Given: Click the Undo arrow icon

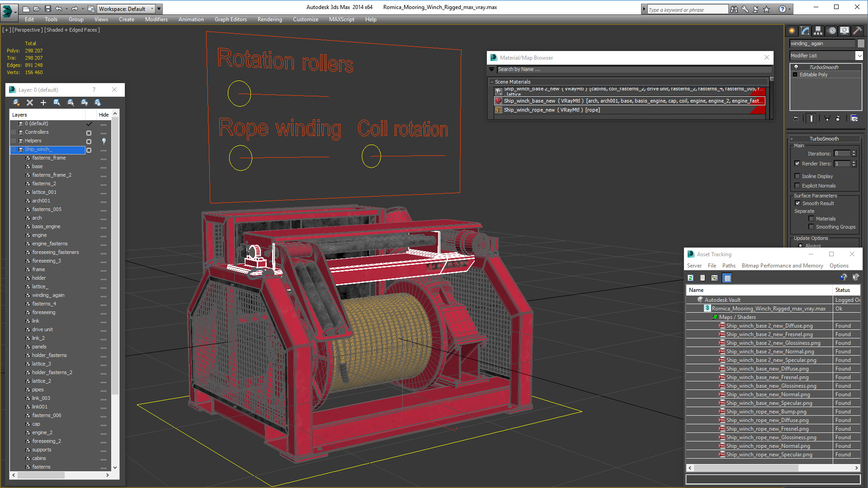Looking at the screenshot, I should (x=58, y=9).
